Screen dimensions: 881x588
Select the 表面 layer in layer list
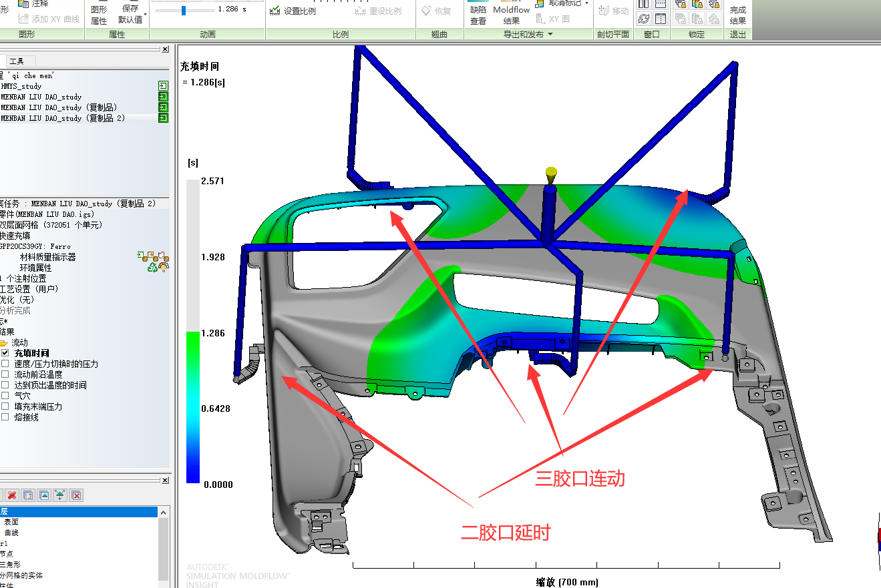tap(11, 522)
